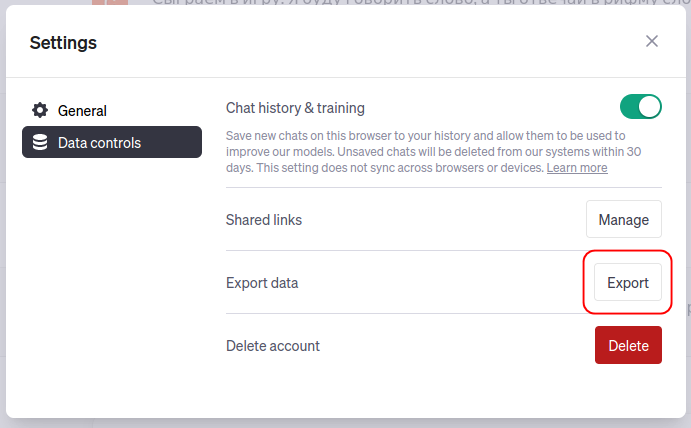Click the 'Delete account' label

[273, 346]
